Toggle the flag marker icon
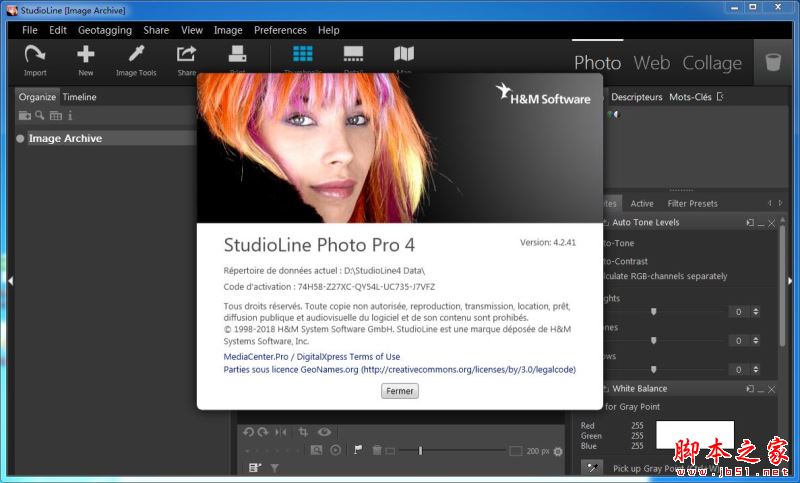The width and height of the screenshot is (800, 483). click(x=358, y=450)
